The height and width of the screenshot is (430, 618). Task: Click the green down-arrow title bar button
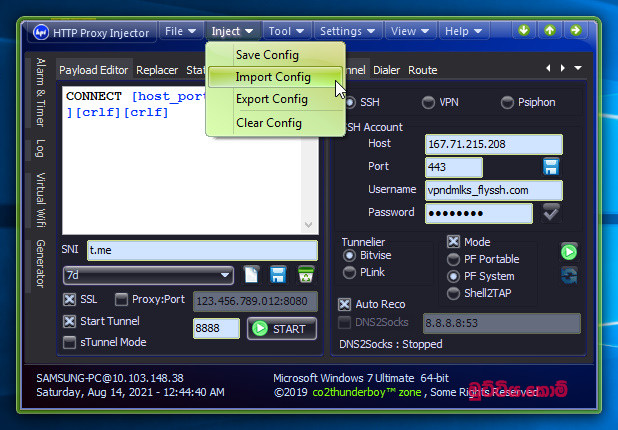point(524,30)
